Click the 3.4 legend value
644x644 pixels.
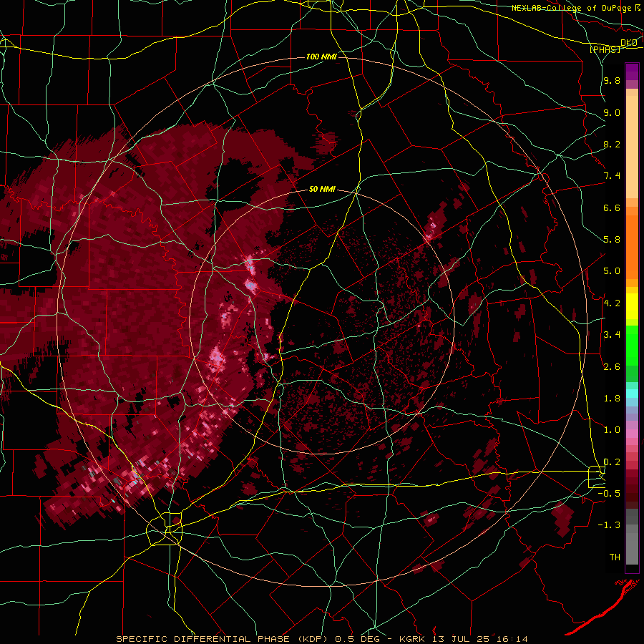point(612,335)
